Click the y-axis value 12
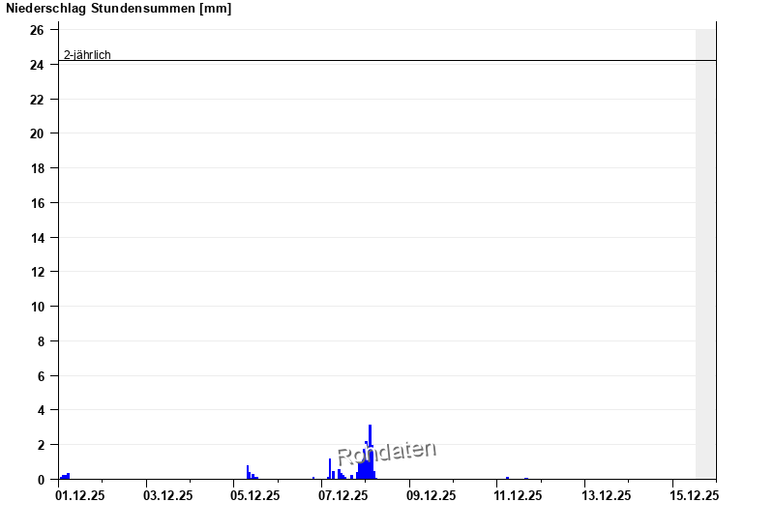The image size is (774, 532). coord(37,272)
